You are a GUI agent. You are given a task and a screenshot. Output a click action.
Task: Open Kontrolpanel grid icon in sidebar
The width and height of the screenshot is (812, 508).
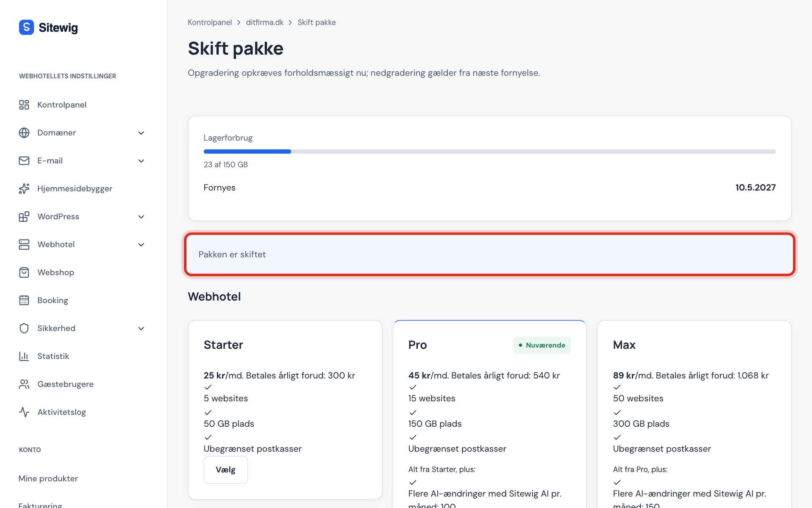24,105
